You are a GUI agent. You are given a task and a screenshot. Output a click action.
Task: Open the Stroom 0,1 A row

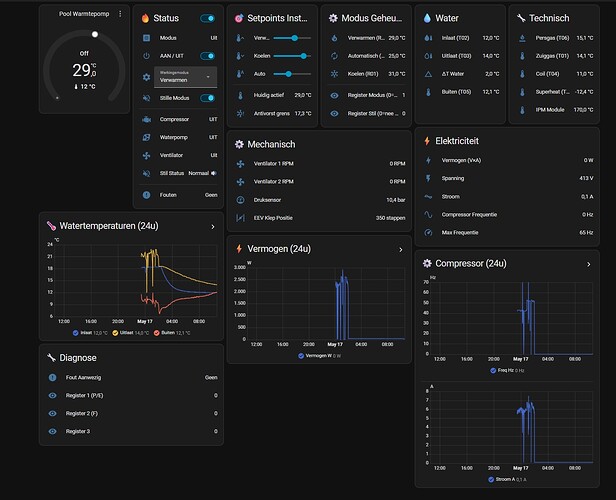click(x=508, y=196)
